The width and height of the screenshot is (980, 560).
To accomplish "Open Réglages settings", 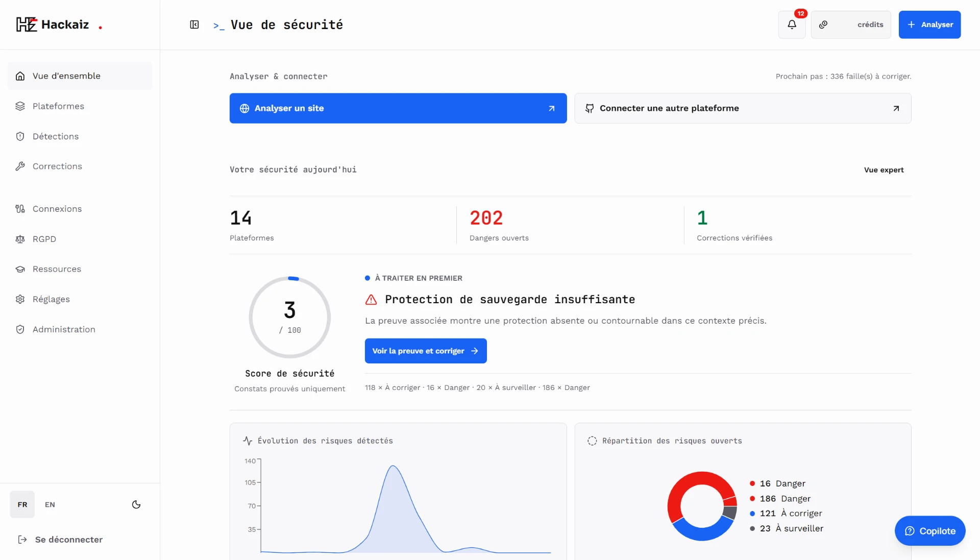I will 80,299.
